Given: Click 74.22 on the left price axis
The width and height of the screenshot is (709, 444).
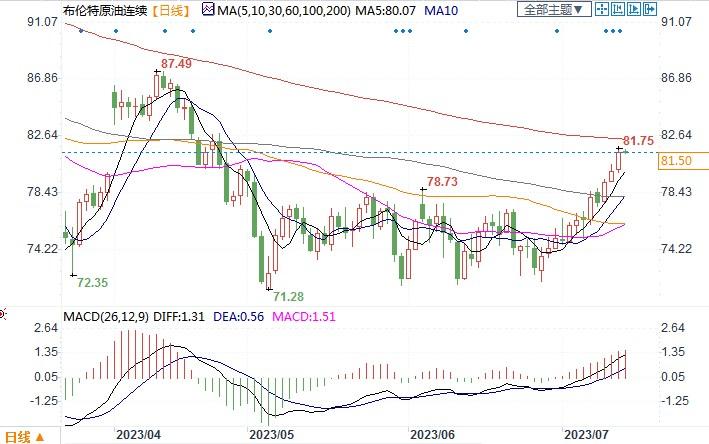Looking at the screenshot, I should (43, 249).
